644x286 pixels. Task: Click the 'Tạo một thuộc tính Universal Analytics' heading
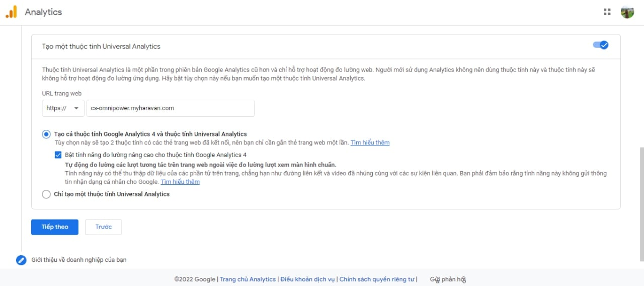point(101,46)
